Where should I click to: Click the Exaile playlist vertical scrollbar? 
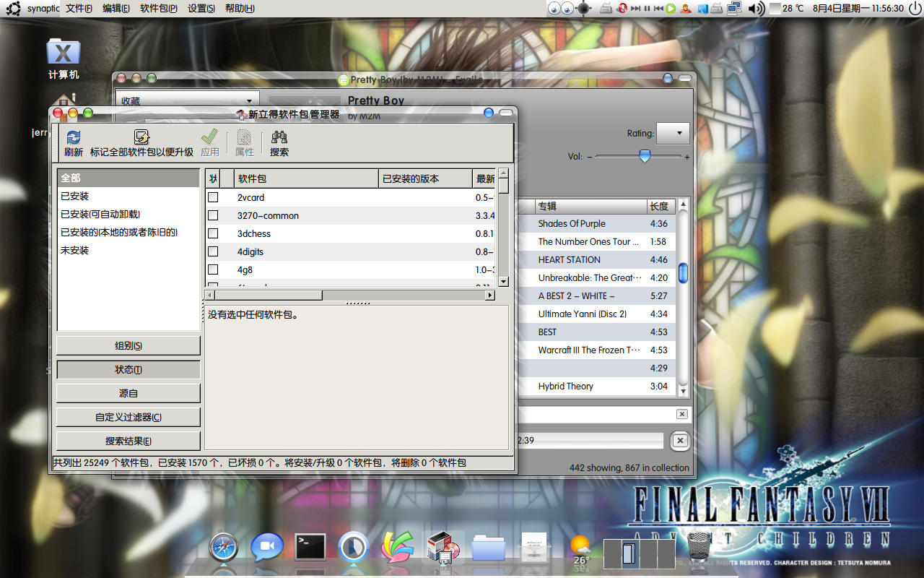[x=683, y=296]
